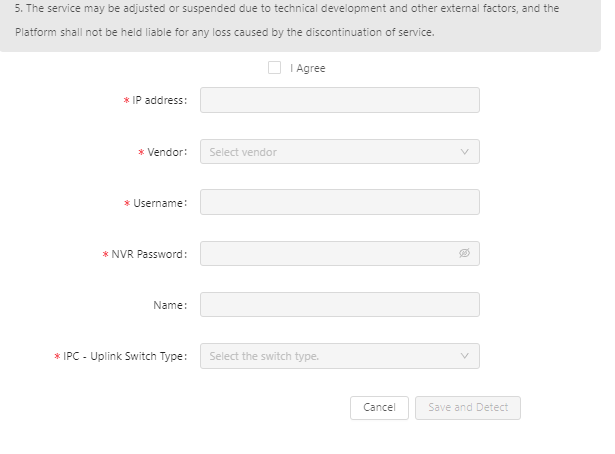The image size is (615, 454).
Task: Open the Select the switch type dropdown
Action: coord(340,356)
